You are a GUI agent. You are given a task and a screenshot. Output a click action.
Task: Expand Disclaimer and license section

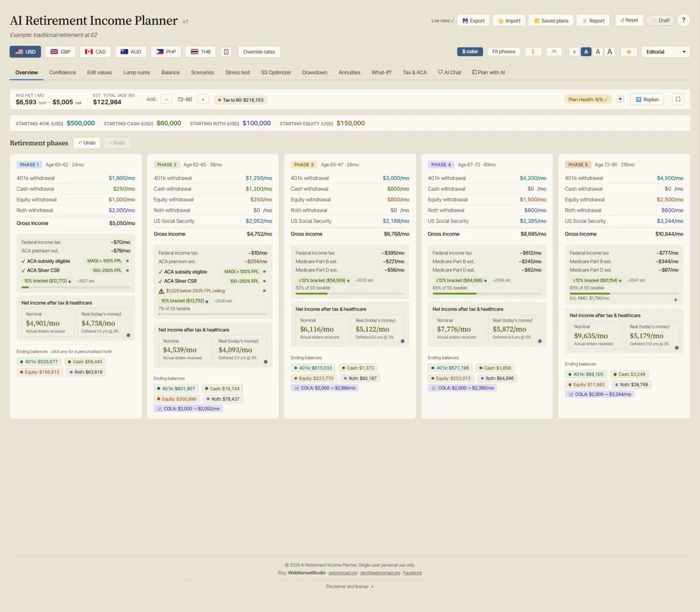(349, 586)
